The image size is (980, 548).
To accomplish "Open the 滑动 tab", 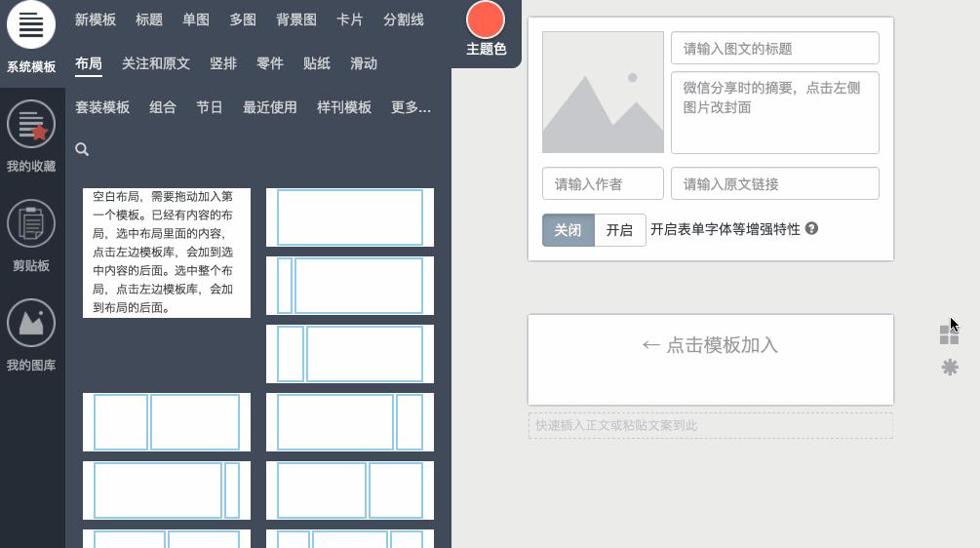I will pyautogui.click(x=364, y=63).
